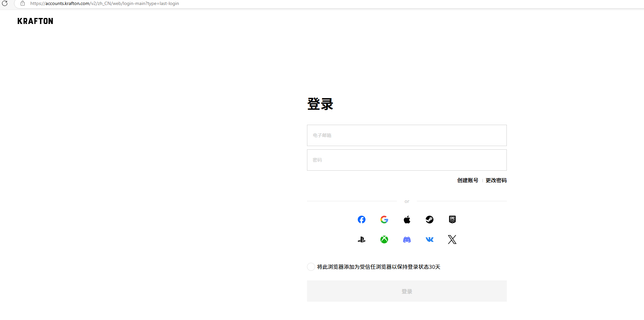
Task: Focus the 电子邮箱 email field
Action: [407, 135]
